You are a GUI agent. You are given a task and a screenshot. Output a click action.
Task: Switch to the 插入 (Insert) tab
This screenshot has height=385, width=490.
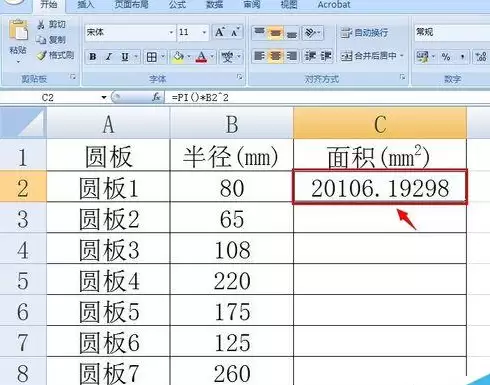[x=85, y=5]
